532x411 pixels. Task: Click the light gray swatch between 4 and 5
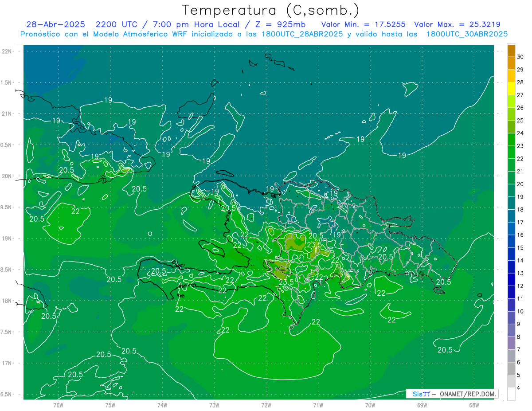(x=511, y=381)
